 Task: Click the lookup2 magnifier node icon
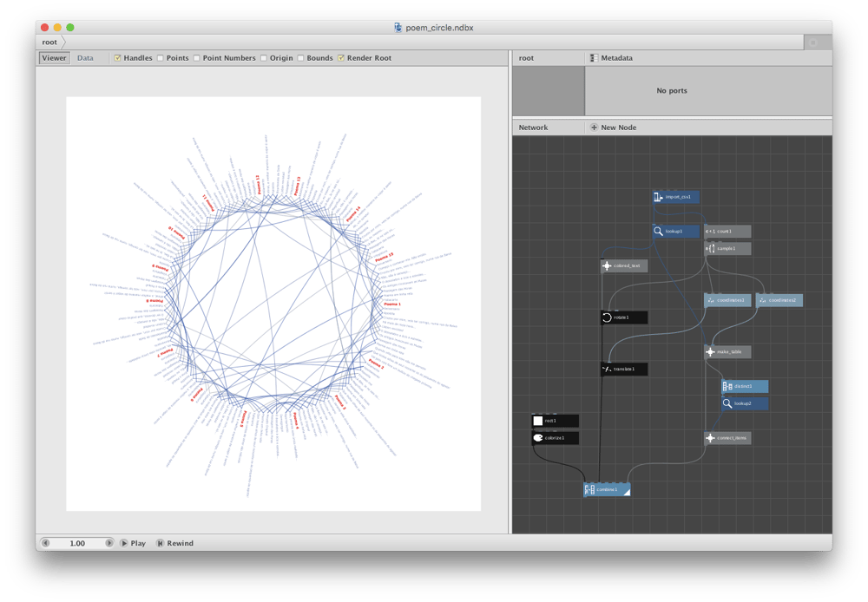pos(727,403)
